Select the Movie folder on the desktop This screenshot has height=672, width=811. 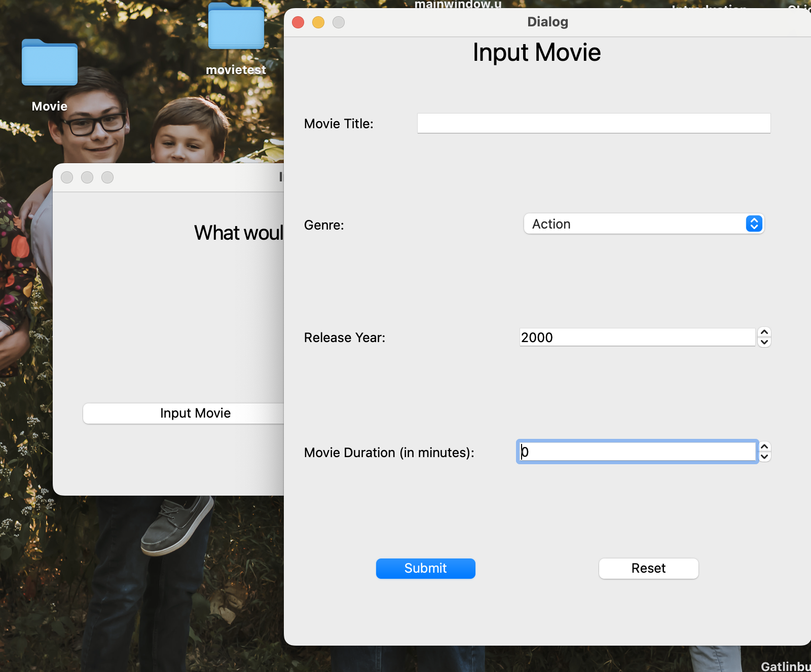tap(50, 62)
